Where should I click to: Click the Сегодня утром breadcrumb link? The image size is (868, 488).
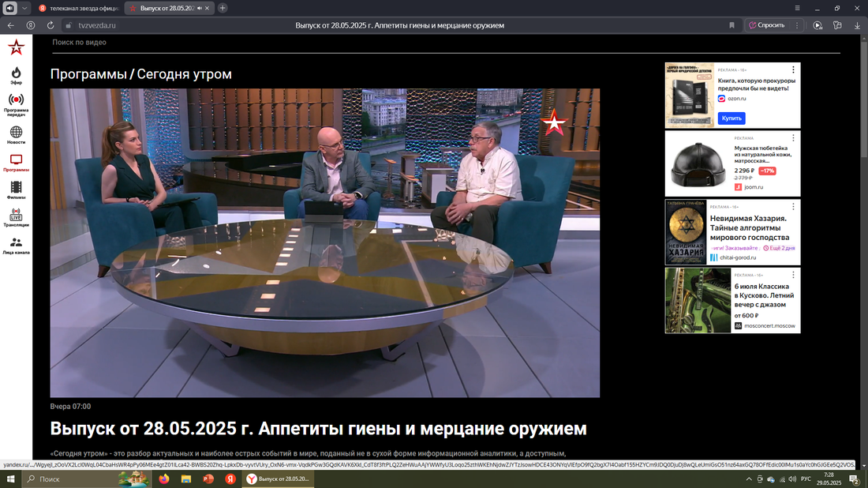(185, 74)
